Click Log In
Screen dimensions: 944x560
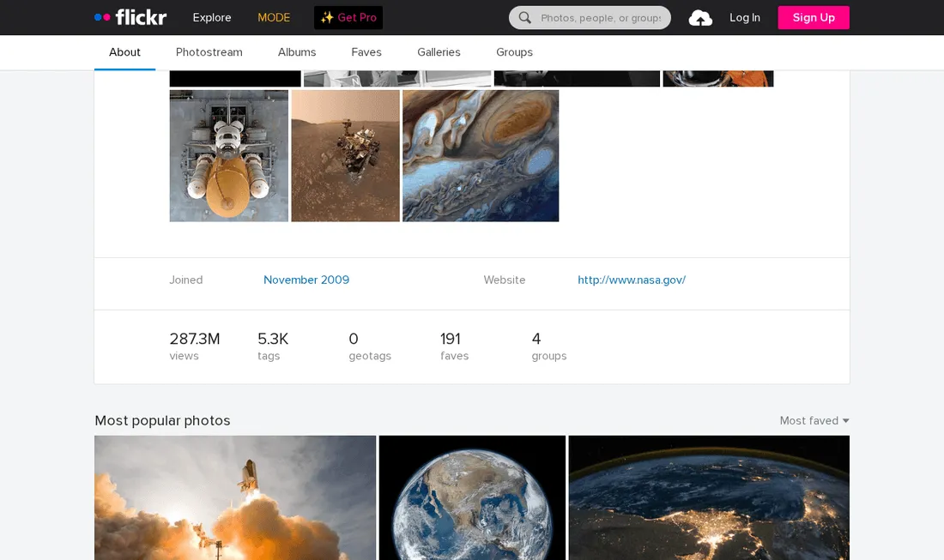[x=745, y=17]
